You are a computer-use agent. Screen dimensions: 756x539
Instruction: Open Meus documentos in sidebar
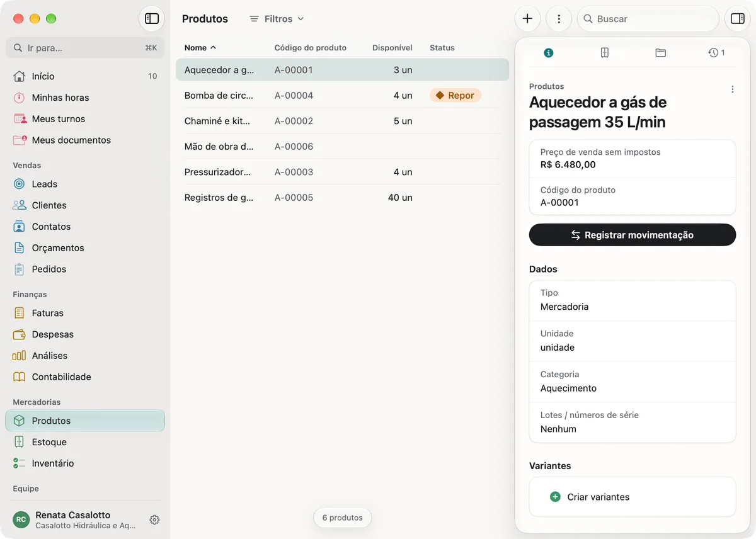tap(85, 140)
